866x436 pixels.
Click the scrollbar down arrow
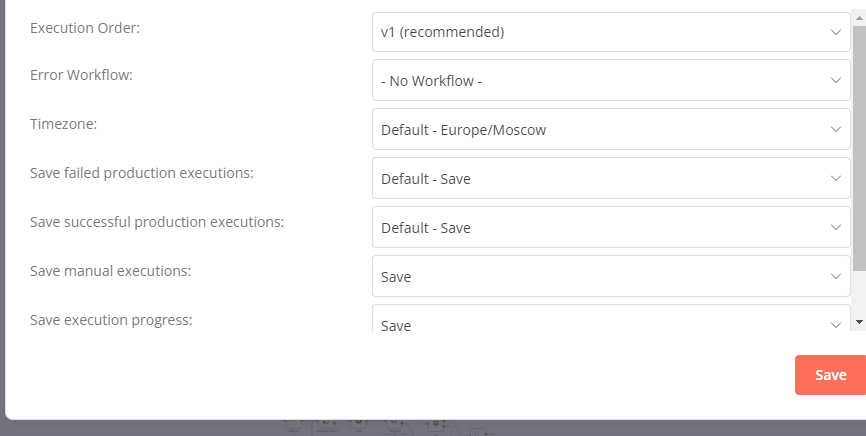[x=859, y=321]
